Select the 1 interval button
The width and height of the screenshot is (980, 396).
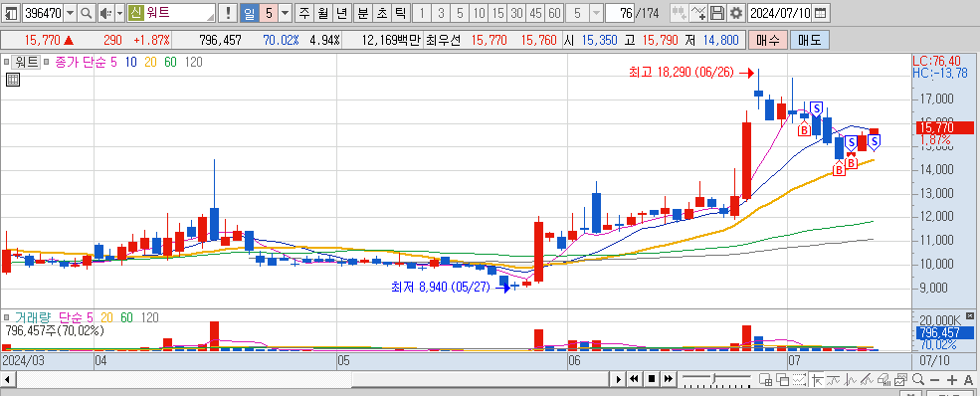[422, 13]
